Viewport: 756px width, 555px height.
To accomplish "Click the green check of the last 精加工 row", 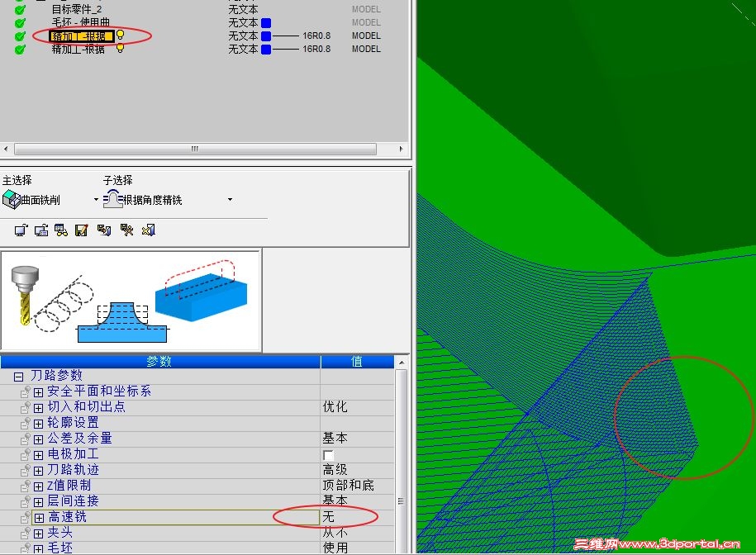I will (20, 50).
